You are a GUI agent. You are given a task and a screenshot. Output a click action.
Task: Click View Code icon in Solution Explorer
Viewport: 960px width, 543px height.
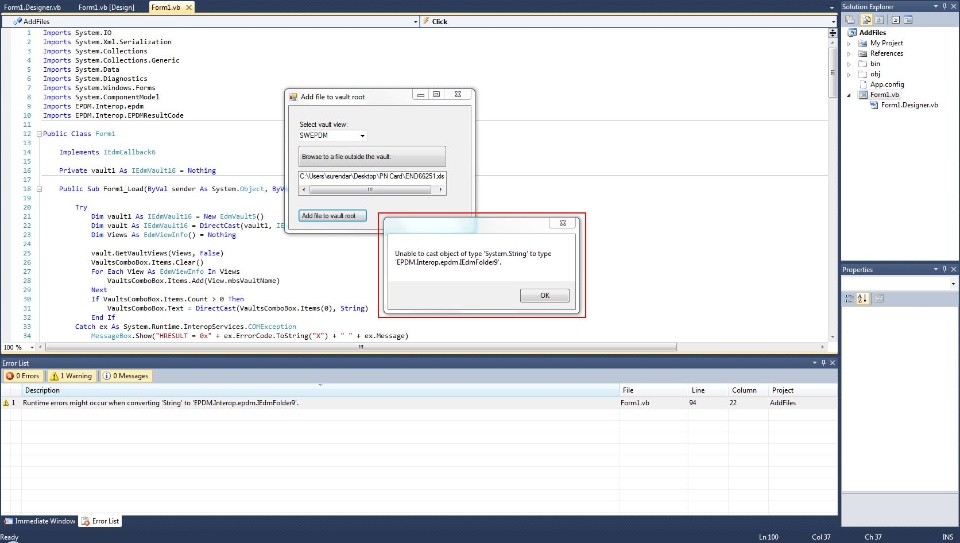tap(896, 20)
